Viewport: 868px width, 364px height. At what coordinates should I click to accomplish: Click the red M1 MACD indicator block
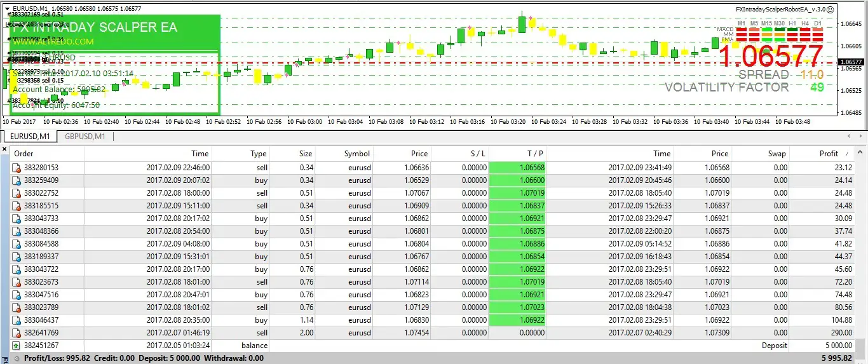point(741,29)
